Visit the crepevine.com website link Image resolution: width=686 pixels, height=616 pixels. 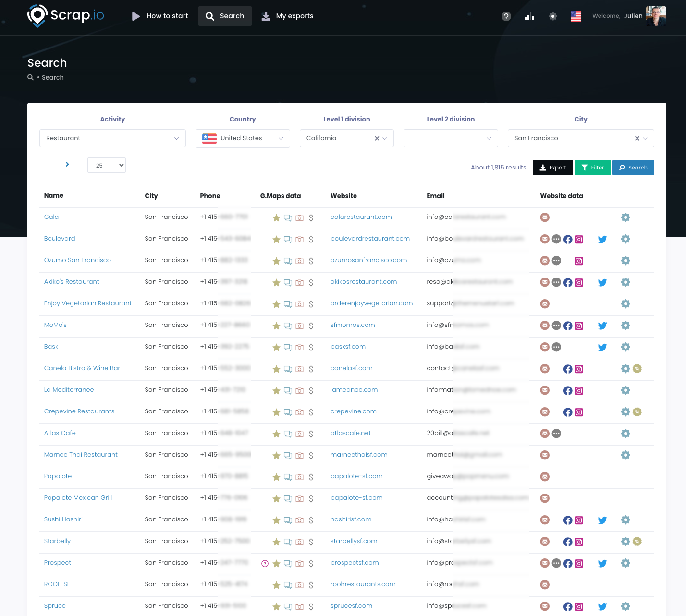[x=354, y=411]
